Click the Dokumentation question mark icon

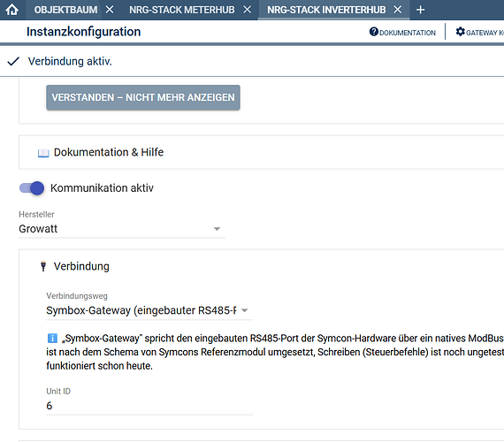374,32
